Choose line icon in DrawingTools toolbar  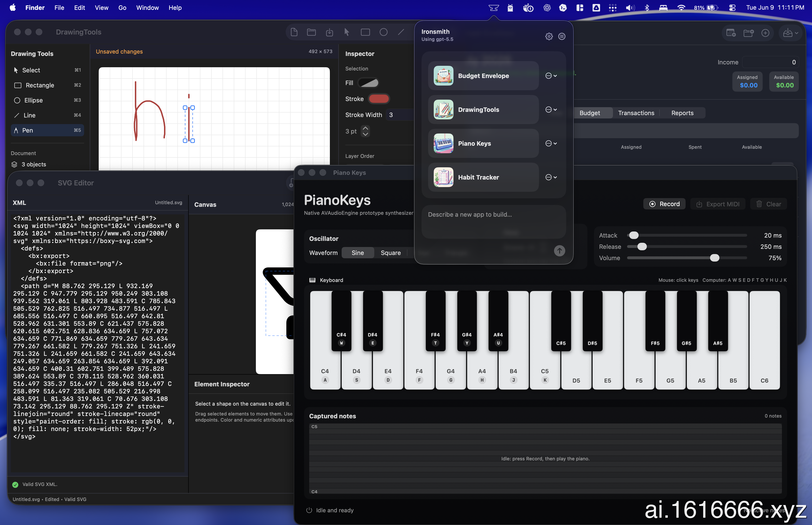click(x=401, y=32)
